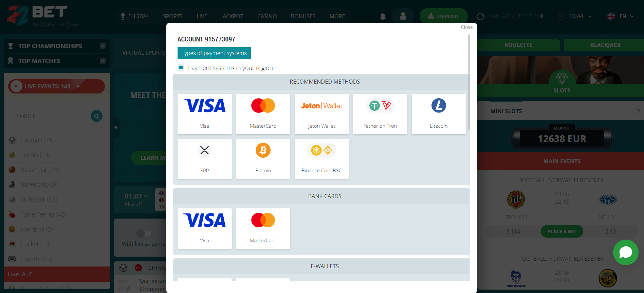Click the Types of payment systems button
Screen dimensions: 644x293
pyautogui.click(x=214, y=53)
